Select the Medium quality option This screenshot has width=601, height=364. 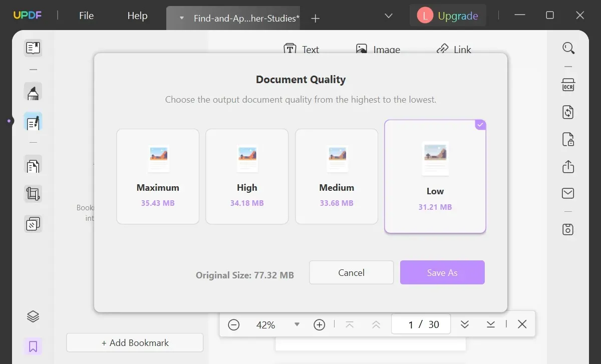[x=336, y=176]
